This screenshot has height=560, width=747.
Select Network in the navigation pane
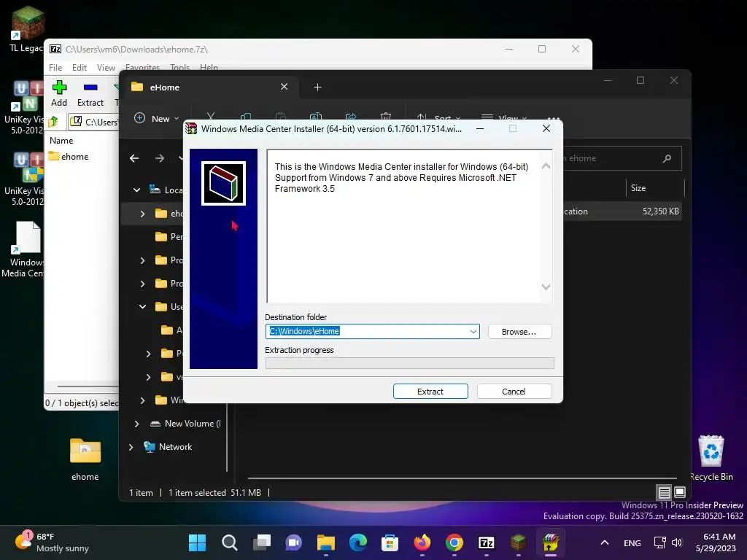tap(169, 447)
